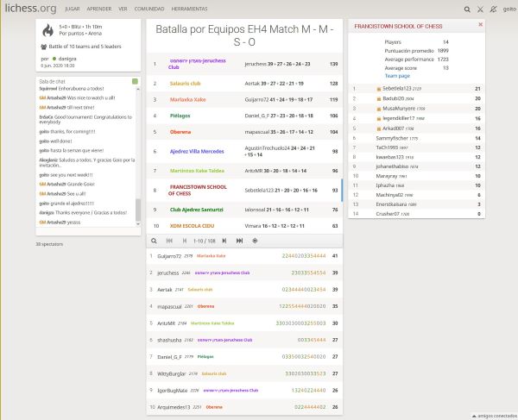Expand the amigos conectados friends box
The image size is (518, 420).
[487, 414]
